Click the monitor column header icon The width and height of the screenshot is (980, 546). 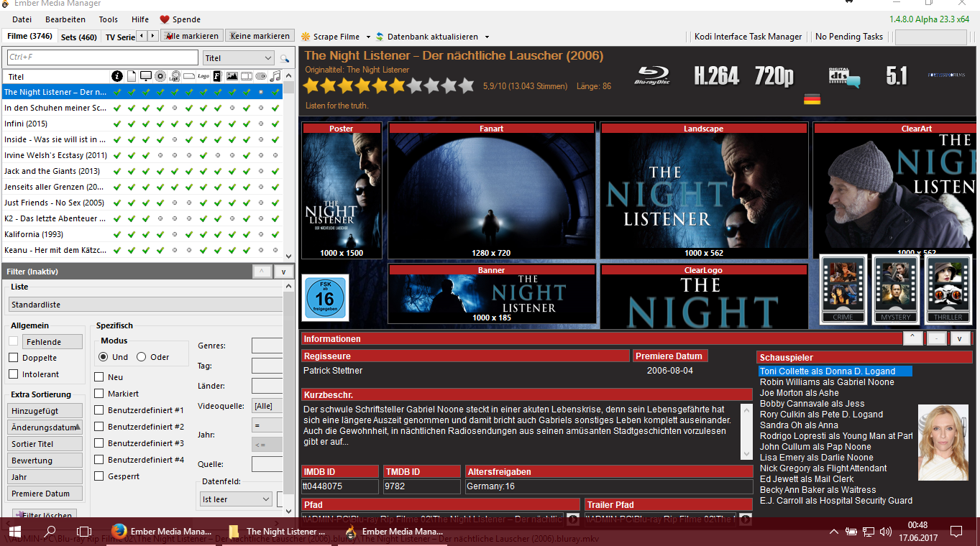tap(146, 76)
